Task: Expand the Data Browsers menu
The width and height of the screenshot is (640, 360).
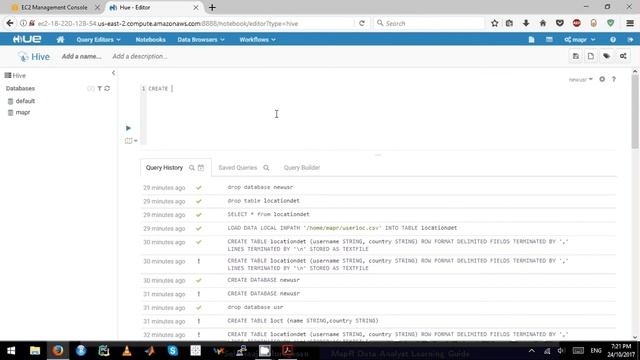Action: pos(201,40)
